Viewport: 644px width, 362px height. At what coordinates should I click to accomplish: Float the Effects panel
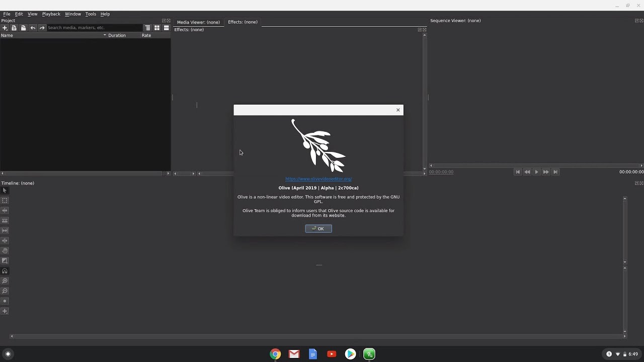pos(420,30)
